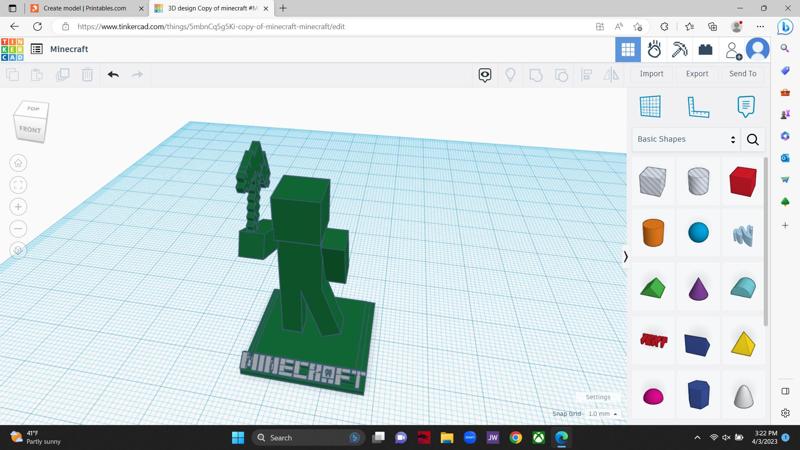Pick the purple Cone shape

click(x=698, y=288)
